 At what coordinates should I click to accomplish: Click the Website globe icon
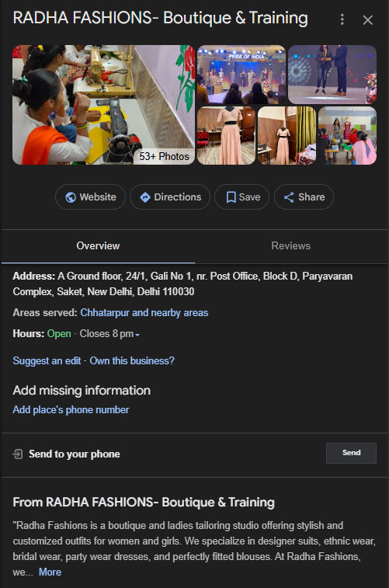[71, 197]
